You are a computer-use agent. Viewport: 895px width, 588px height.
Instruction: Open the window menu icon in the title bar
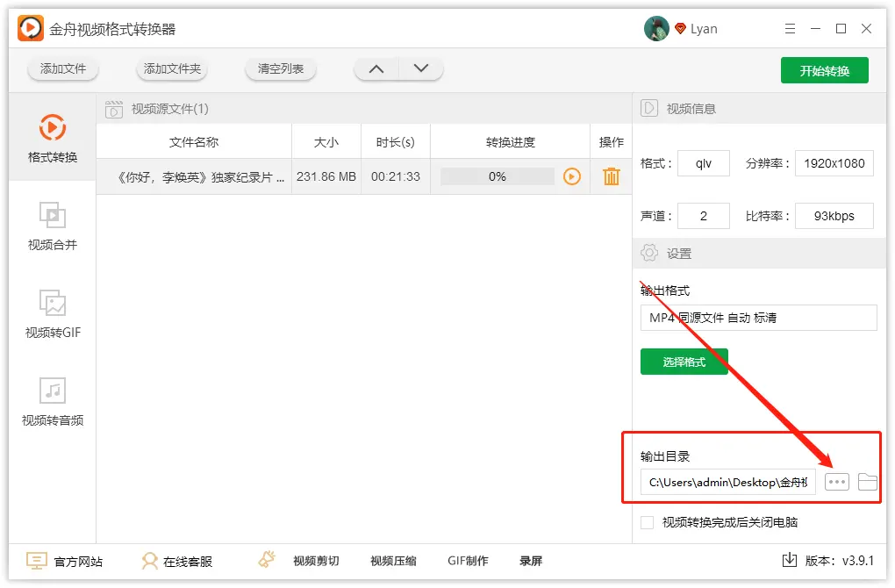pyautogui.click(x=789, y=29)
